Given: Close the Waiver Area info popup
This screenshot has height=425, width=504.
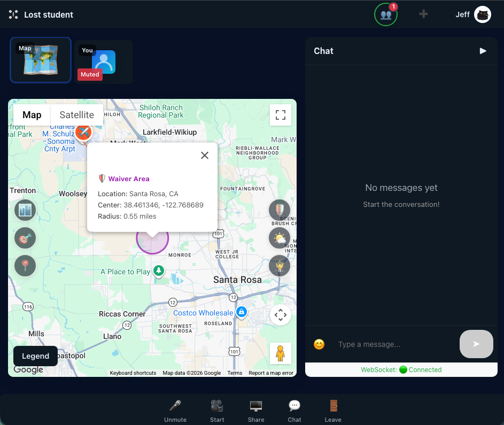Looking at the screenshot, I should (x=204, y=155).
